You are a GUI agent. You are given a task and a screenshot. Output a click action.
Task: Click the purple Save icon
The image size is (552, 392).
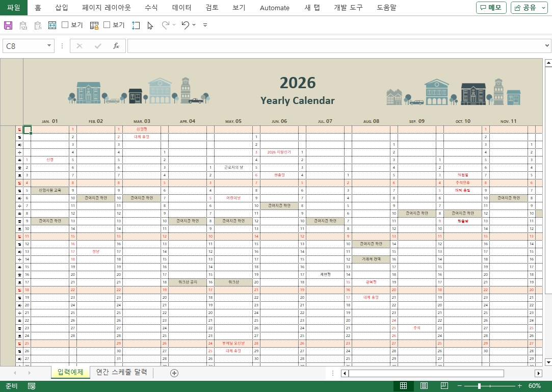click(8, 25)
